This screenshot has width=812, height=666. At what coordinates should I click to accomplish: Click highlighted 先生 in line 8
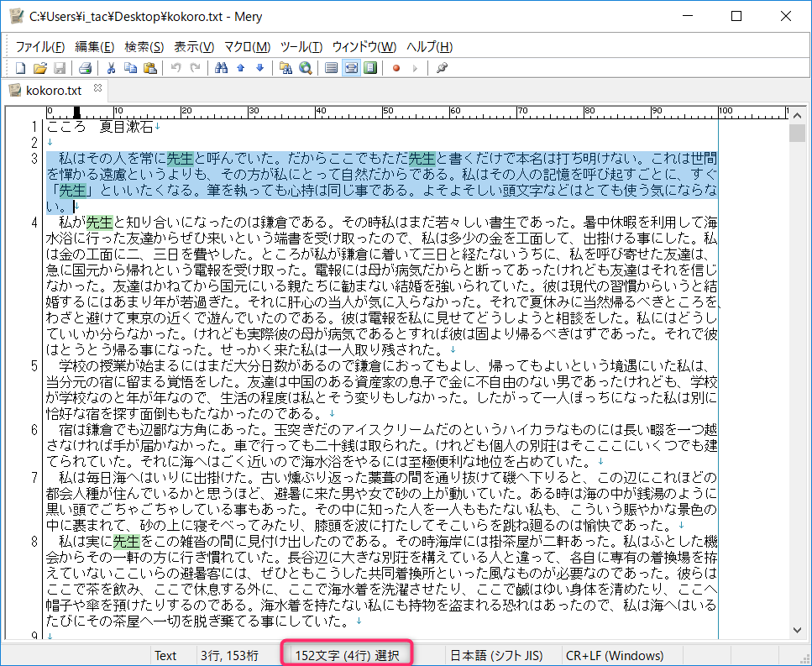coord(126,542)
